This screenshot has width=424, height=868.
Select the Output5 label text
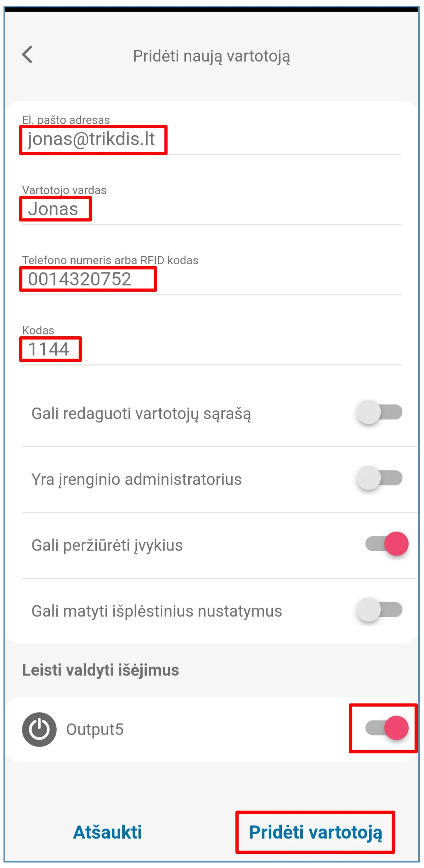(x=95, y=729)
